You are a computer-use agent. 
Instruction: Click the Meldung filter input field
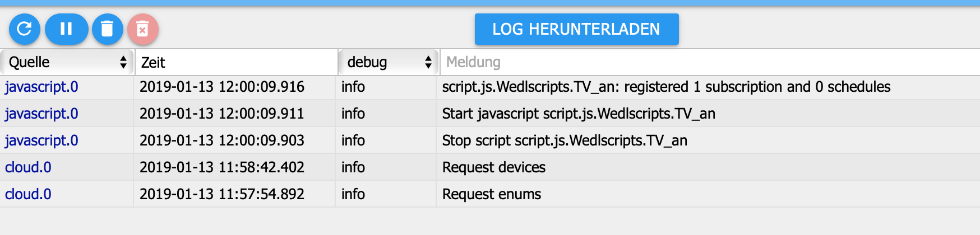point(709,62)
